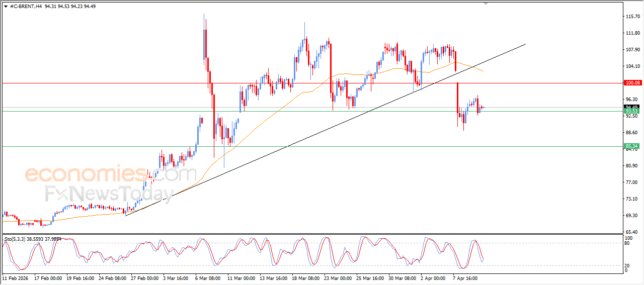This screenshot has height=285, width=644.
Task: Click the black 94.49 current price label
Action: (632, 107)
